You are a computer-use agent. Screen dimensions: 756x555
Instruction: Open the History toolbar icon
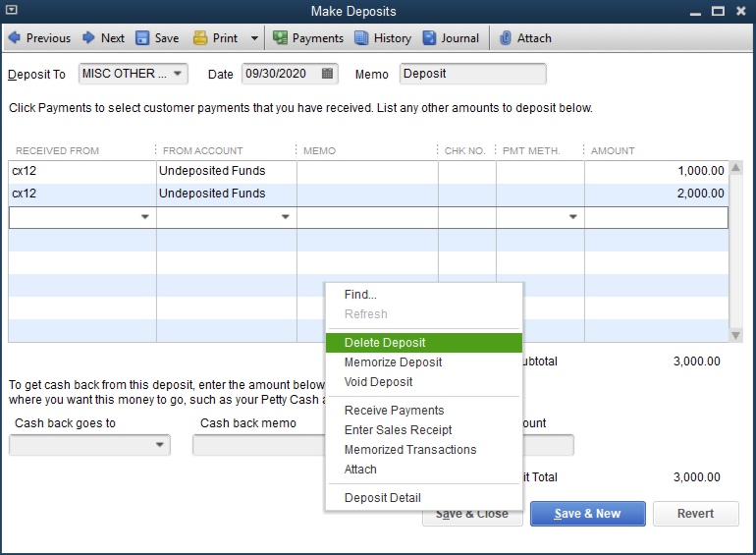361,38
